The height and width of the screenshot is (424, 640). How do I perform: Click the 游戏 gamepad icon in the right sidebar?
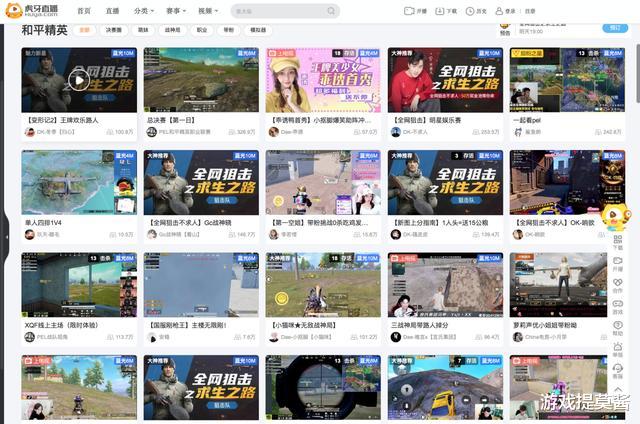(x=618, y=304)
